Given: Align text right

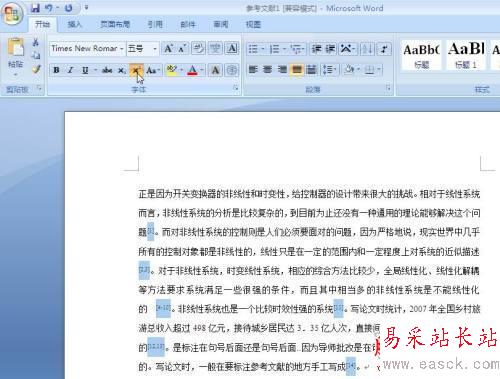Looking at the screenshot, I should [x=282, y=70].
